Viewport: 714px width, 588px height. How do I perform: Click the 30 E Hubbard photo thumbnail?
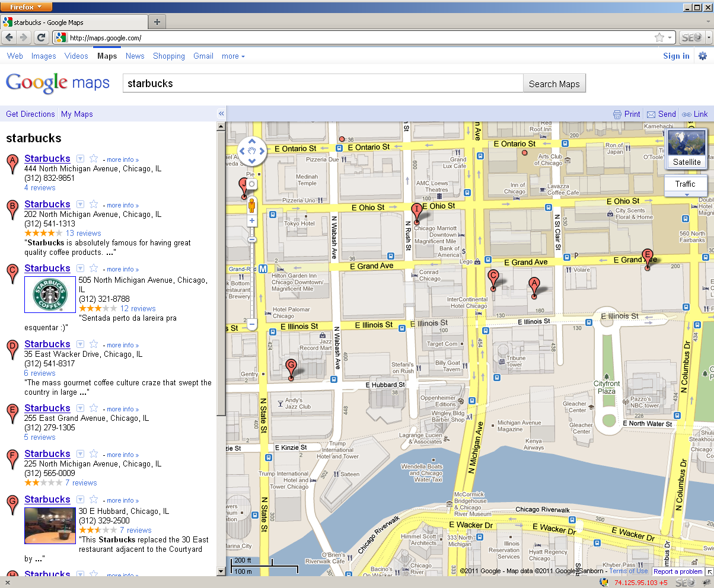coord(50,526)
